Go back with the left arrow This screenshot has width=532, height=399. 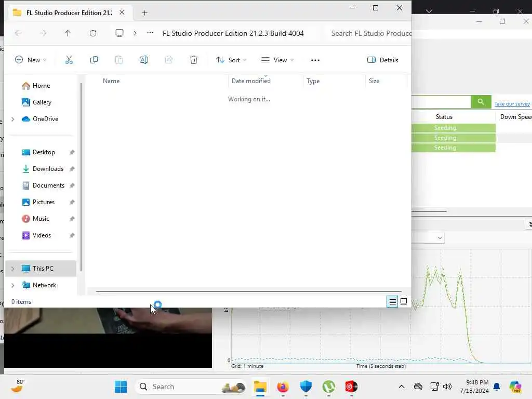(x=18, y=33)
